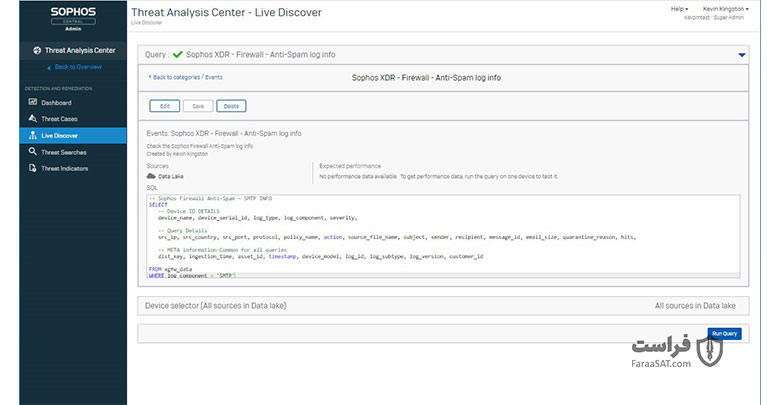This screenshot has height=405, width=780.
Task: Collapse the Query panel with blue arrow
Action: click(742, 55)
